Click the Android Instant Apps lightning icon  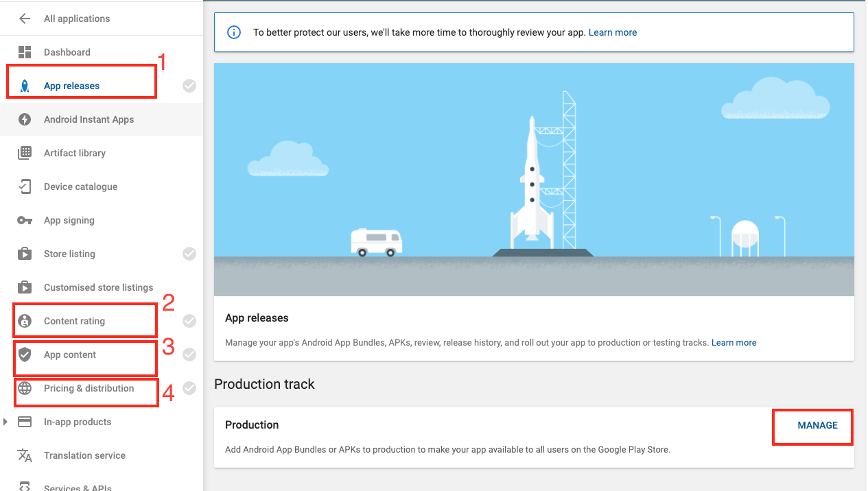point(25,119)
